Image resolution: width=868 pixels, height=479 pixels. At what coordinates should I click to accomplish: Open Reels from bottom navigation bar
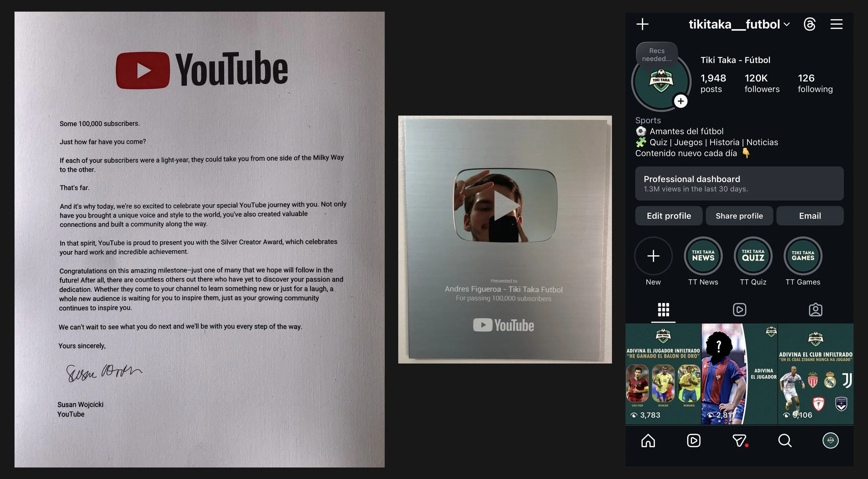pos(693,440)
